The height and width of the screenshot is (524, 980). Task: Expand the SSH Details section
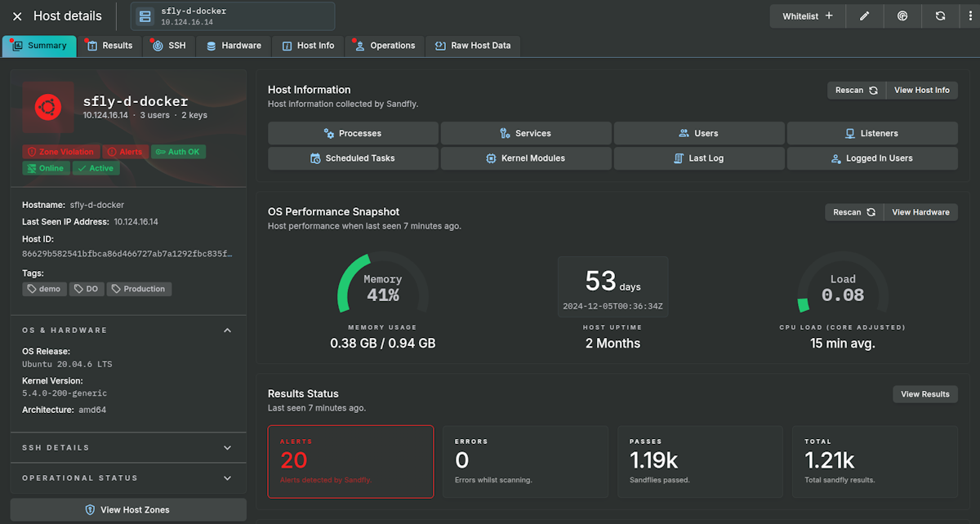tap(227, 448)
